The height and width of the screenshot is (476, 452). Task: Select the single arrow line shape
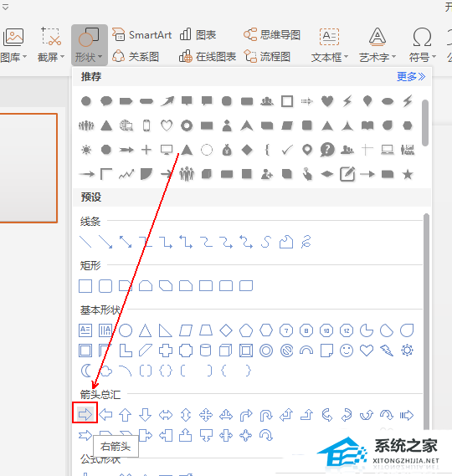click(x=105, y=242)
